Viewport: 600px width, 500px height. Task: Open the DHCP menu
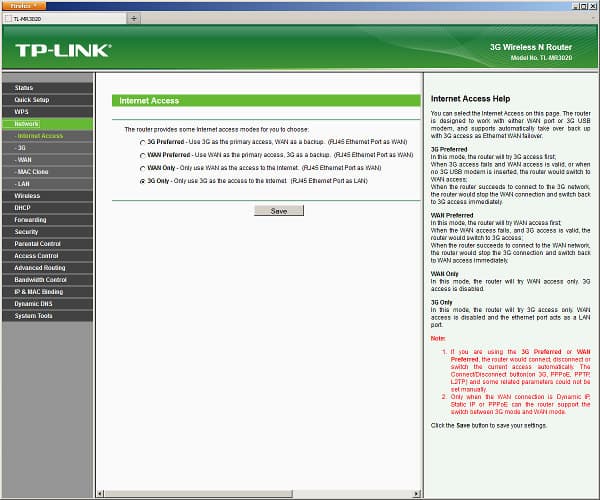[x=47, y=208]
